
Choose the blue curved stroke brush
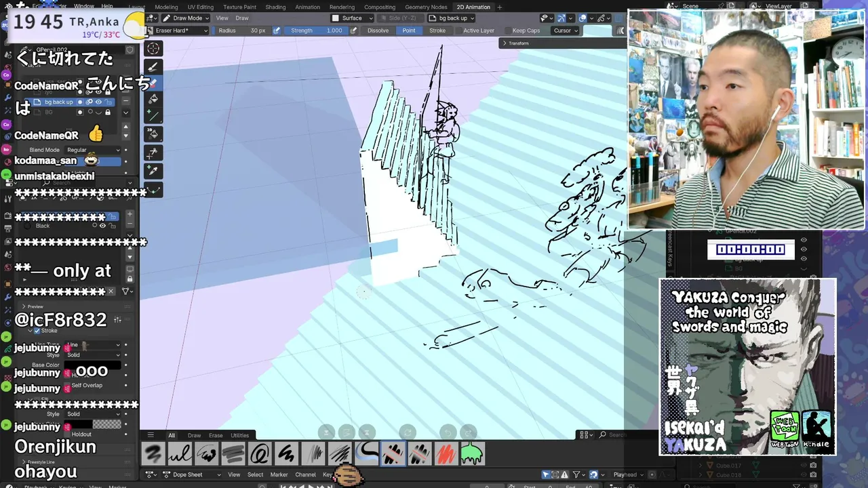pyautogui.click(x=366, y=453)
